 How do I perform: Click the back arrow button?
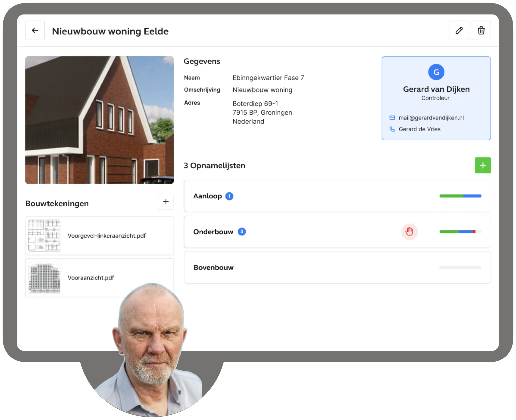coord(35,30)
